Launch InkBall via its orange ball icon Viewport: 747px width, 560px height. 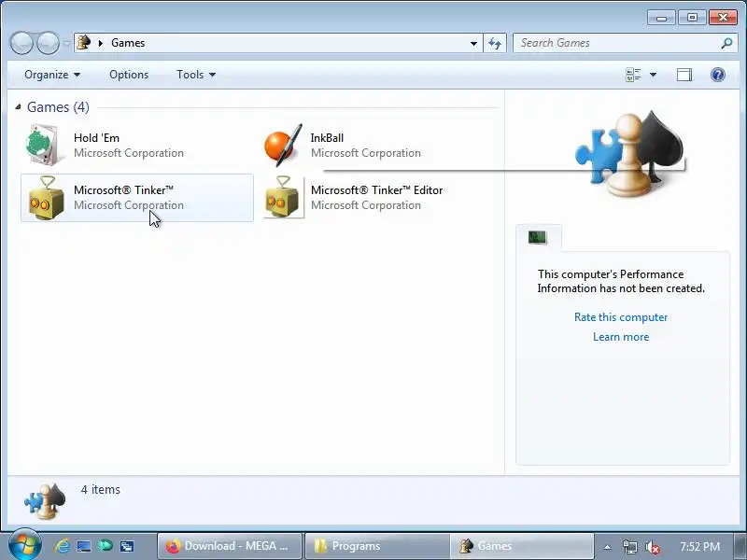click(283, 145)
